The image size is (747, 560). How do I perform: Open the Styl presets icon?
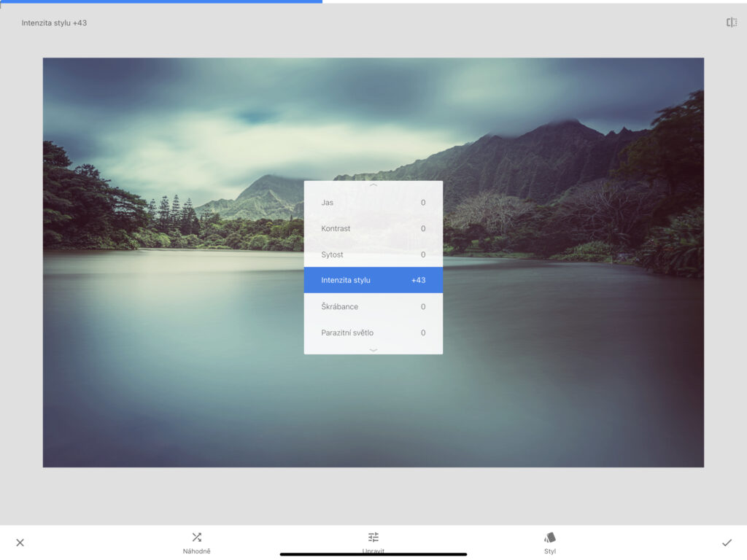pyautogui.click(x=550, y=537)
